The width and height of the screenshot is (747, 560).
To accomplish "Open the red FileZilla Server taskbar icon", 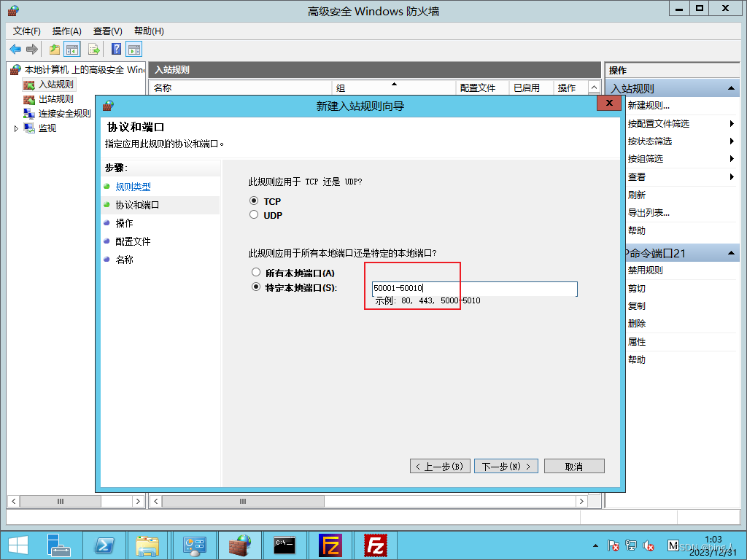I will click(376, 545).
